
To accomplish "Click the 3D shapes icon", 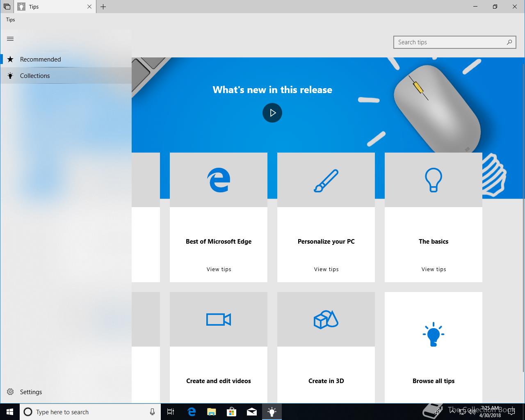I will coord(326,319).
